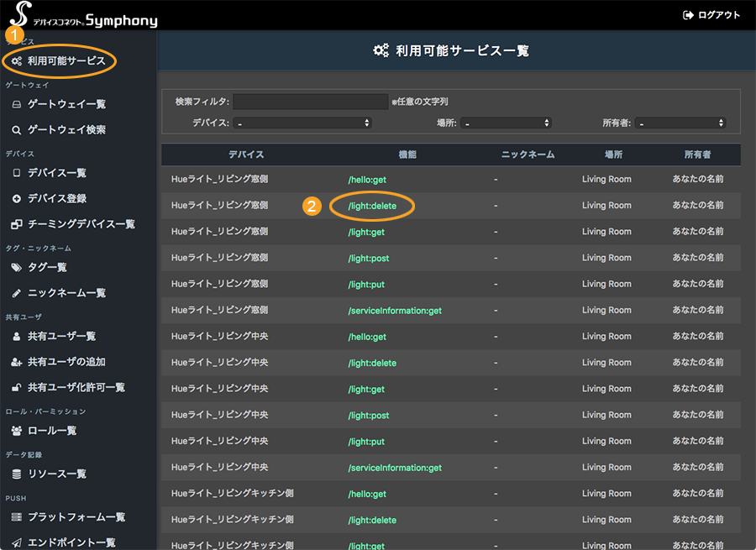Open the 場所 filter dropdown

506,123
